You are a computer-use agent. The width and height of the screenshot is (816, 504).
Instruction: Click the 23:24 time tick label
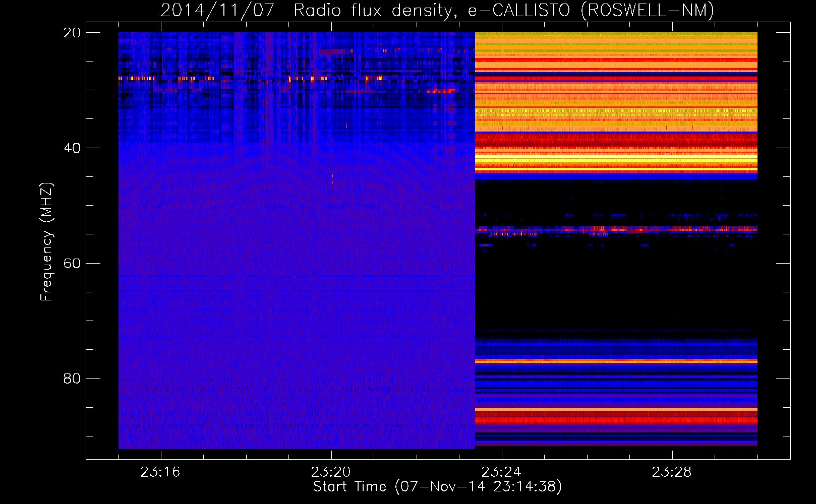tap(501, 472)
